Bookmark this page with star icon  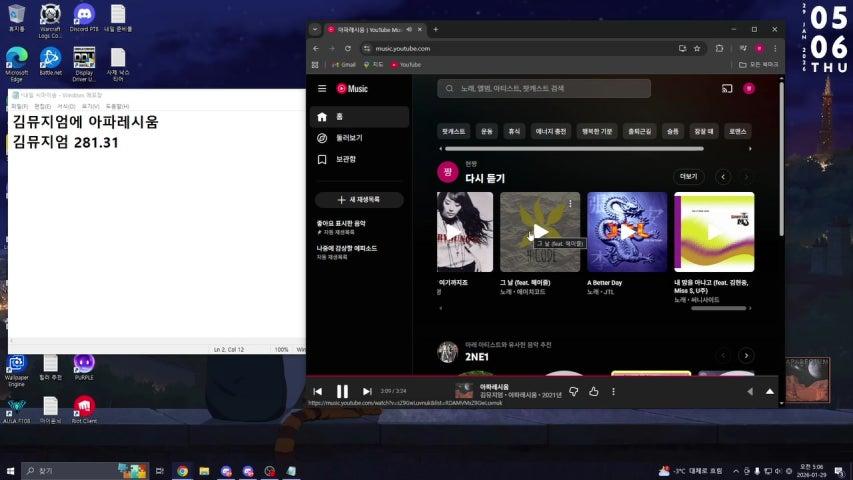(x=697, y=48)
